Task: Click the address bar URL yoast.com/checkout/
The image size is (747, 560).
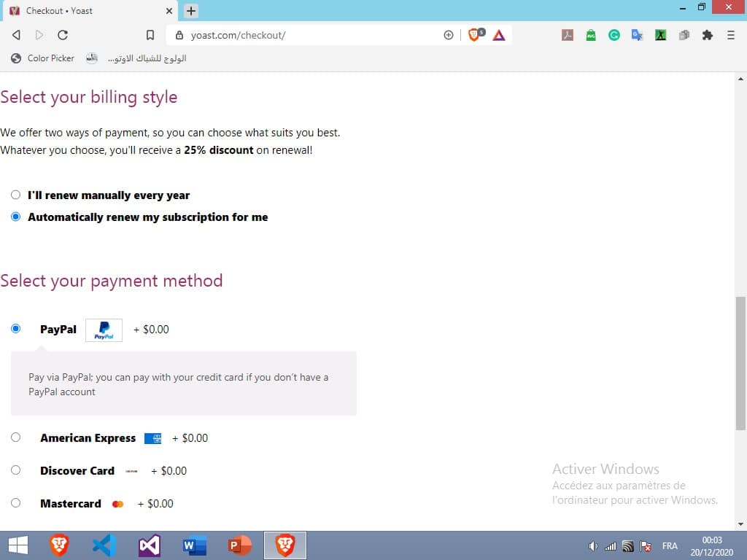Action: pyautogui.click(x=238, y=35)
